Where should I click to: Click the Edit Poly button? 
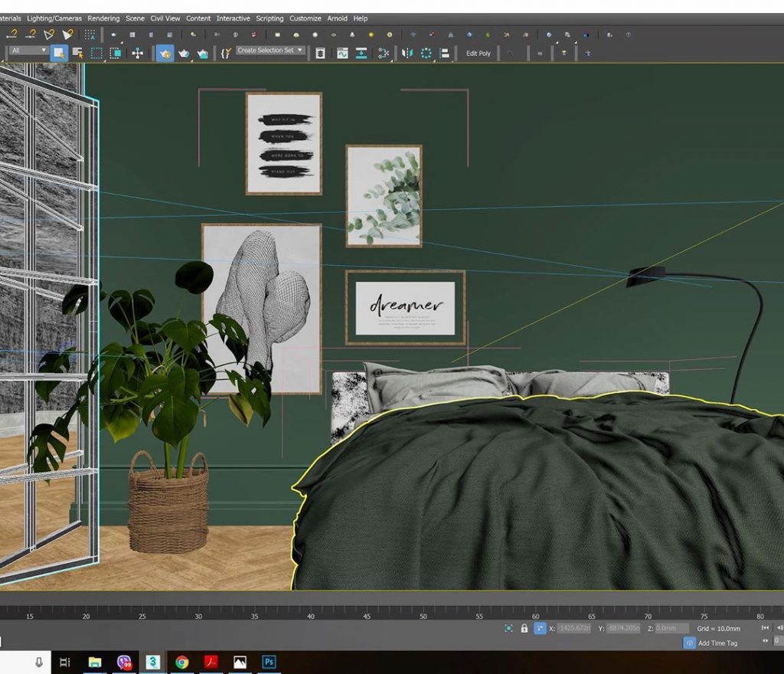pyautogui.click(x=479, y=54)
